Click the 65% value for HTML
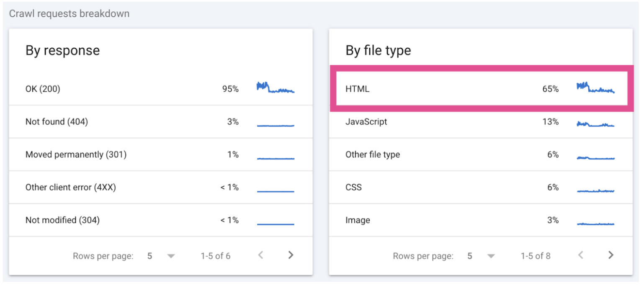The width and height of the screenshot is (644, 288). [x=550, y=89]
